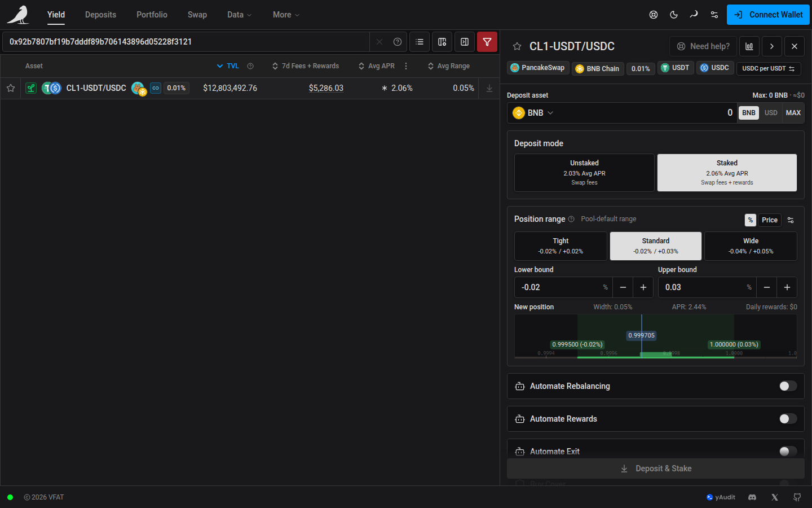Click the Connect Wallet button
The width and height of the screenshot is (812, 508).
pos(768,15)
